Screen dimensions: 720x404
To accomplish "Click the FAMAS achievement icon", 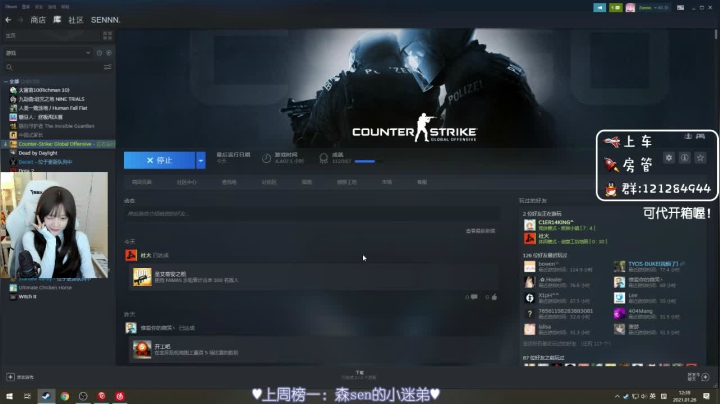I will [x=142, y=277].
